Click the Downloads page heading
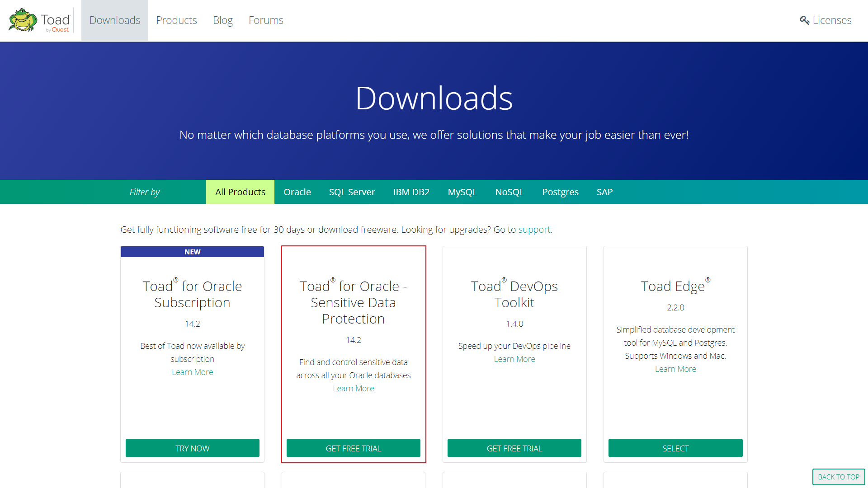 434,98
